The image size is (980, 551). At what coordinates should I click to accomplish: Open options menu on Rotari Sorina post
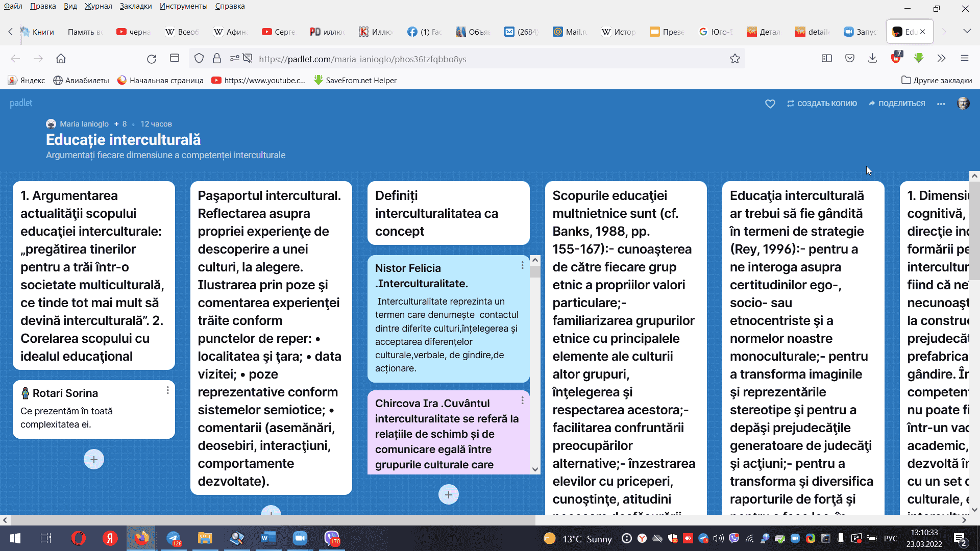[x=167, y=390]
